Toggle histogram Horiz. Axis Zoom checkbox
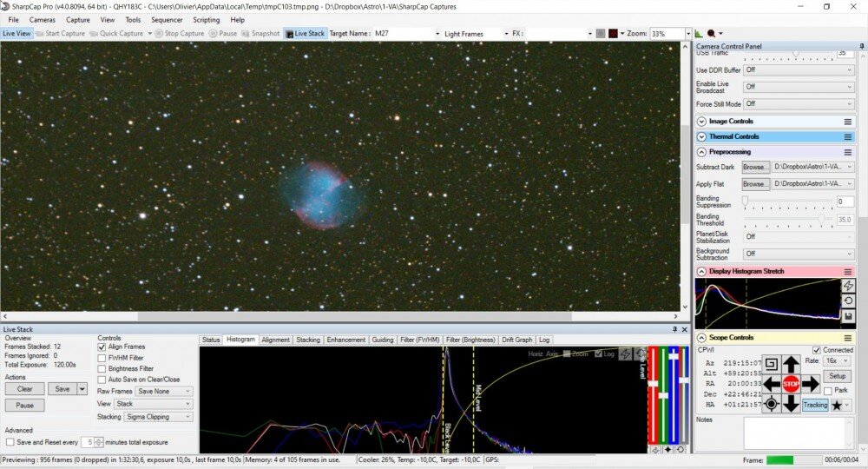The image size is (868, 469). 566,353
